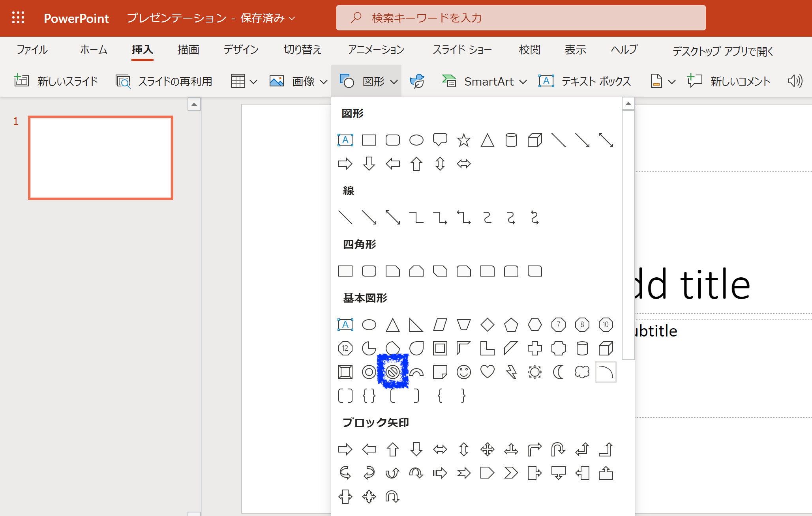Viewport: 812px width, 516px height.
Task: Pick the smiley face shape
Action: coord(463,372)
